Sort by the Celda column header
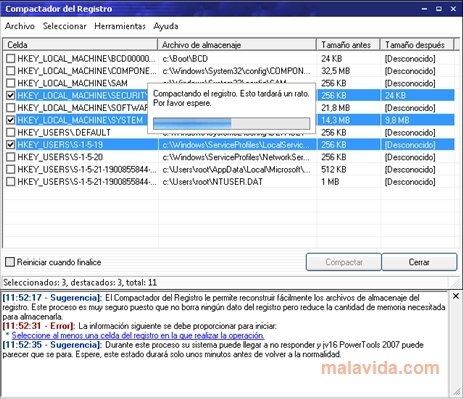Screen dimensions: 463x399 (80, 45)
